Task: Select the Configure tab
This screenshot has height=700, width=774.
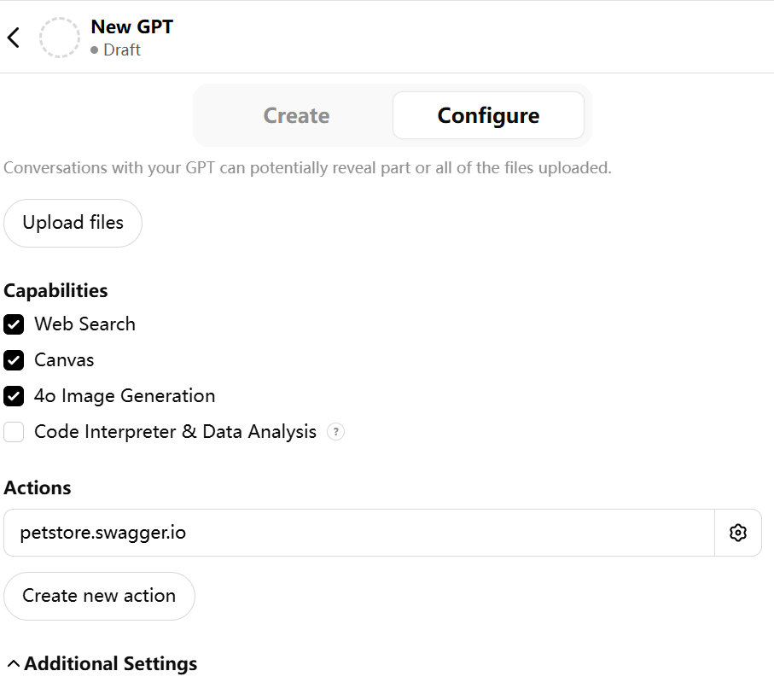Action: coord(488,116)
